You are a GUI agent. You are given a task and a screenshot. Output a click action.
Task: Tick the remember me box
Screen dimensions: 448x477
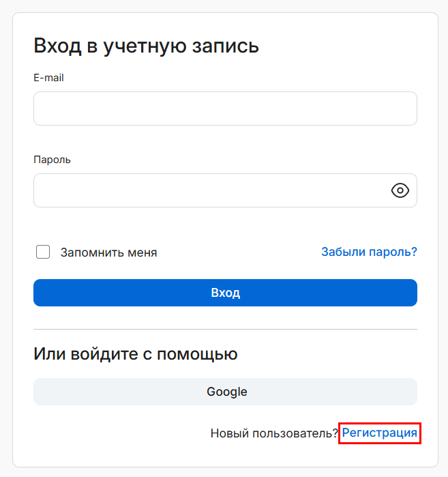[43, 252]
